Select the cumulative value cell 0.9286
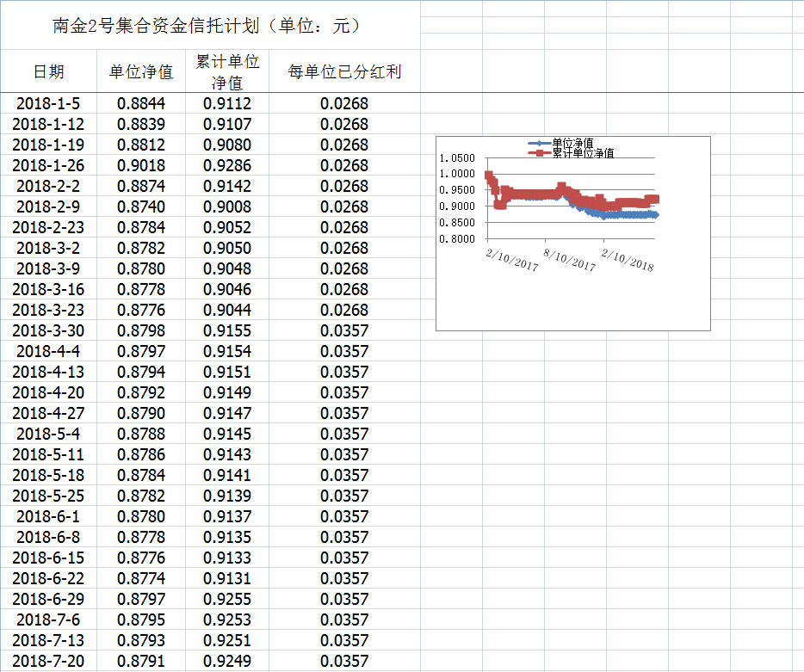Viewport: 804px width, 672px height. pyautogui.click(x=227, y=166)
